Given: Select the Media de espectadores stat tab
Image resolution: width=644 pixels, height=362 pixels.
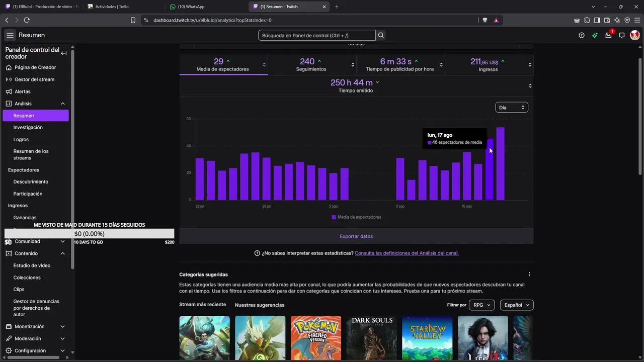Looking at the screenshot, I should 223,65.
